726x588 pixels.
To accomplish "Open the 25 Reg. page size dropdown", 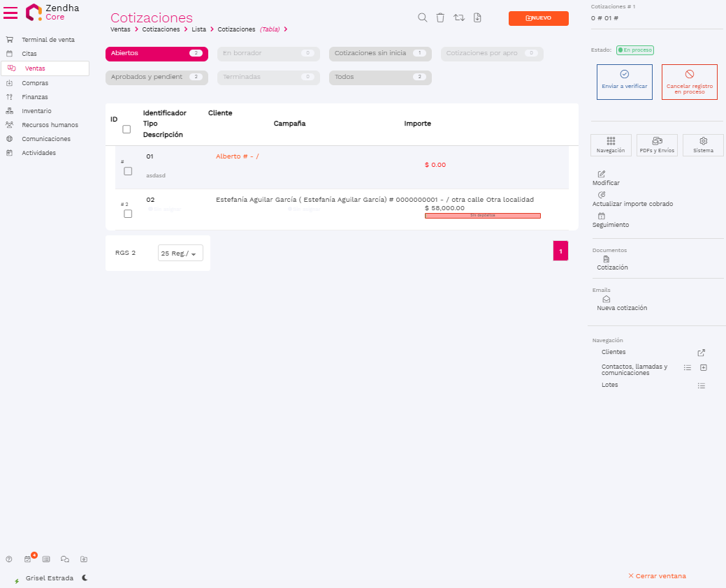I will 180,253.
